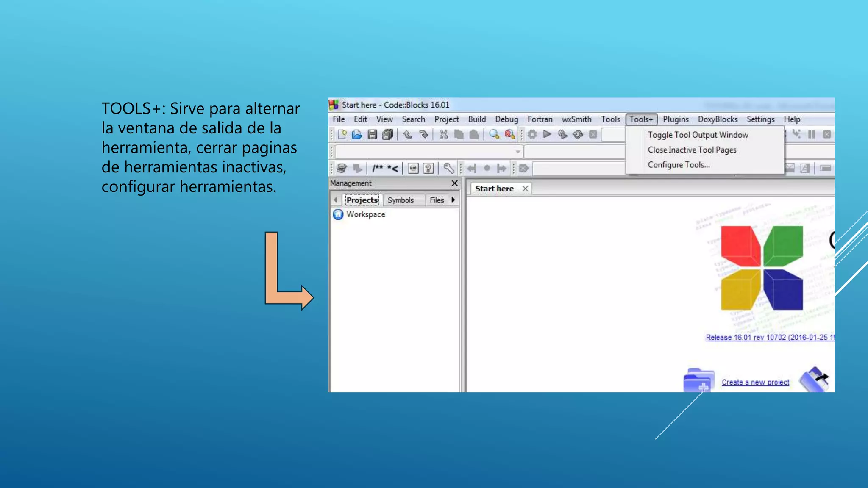
Task: Switch to the Symbols tab
Action: tap(401, 200)
